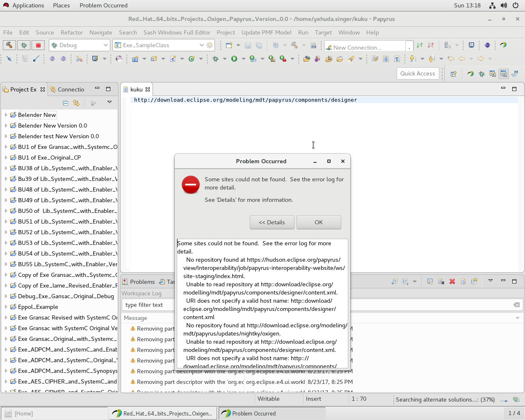Open the File menu
This screenshot has width=525, height=420.
coord(8,32)
